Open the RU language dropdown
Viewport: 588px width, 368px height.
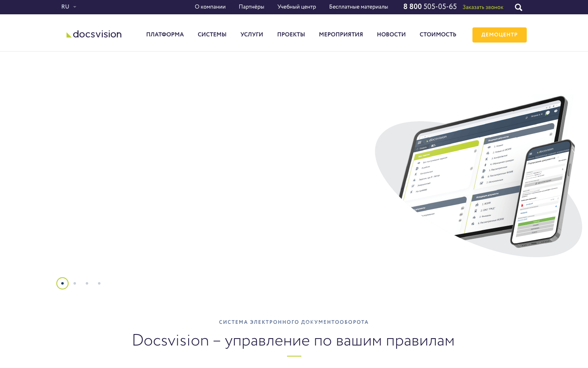tap(69, 7)
